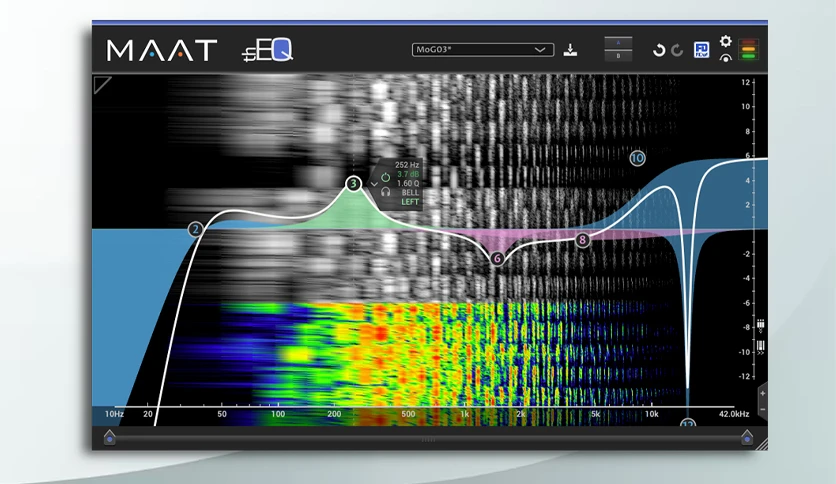Open settings with the gear icon
This screenshot has height=484, width=836.
(725, 41)
